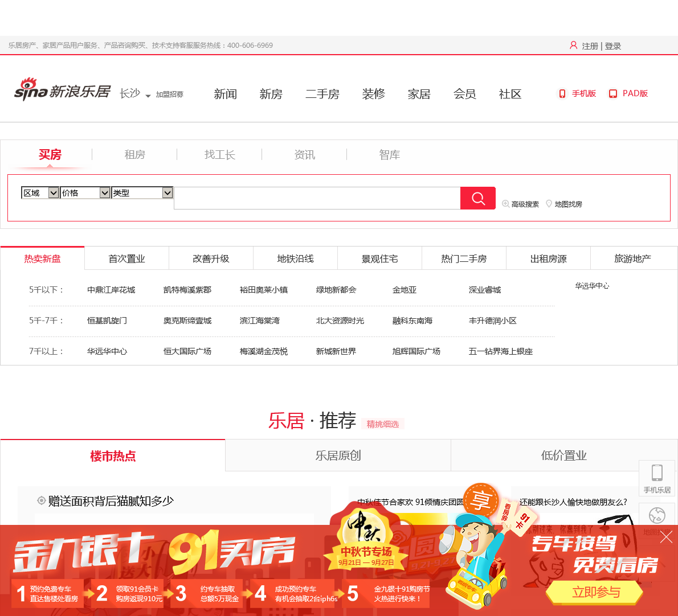
Task: Select the 资讯 search tab
Action: (x=304, y=155)
